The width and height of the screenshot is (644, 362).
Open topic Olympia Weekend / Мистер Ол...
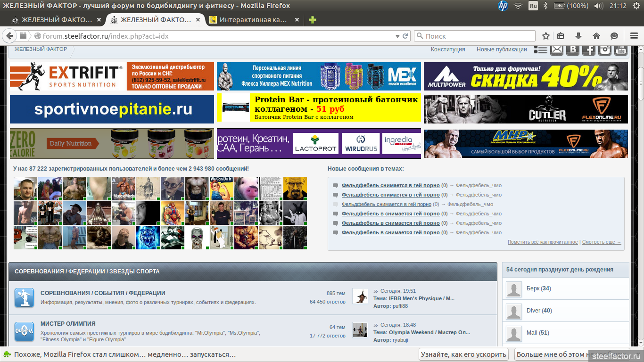click(x=429, y=332)
